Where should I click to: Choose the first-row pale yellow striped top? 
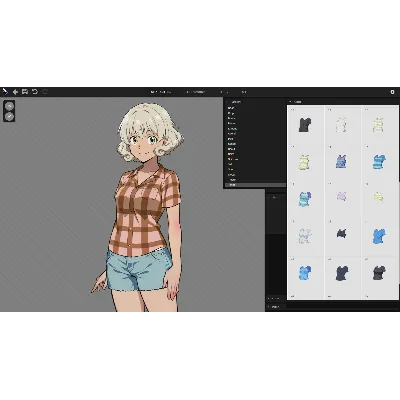[379, 125]
